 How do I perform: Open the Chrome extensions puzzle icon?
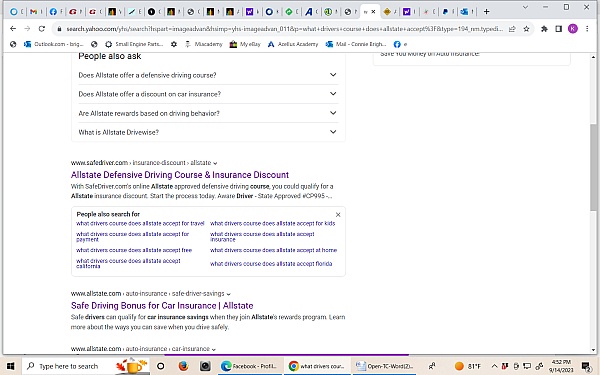(544, 29)
